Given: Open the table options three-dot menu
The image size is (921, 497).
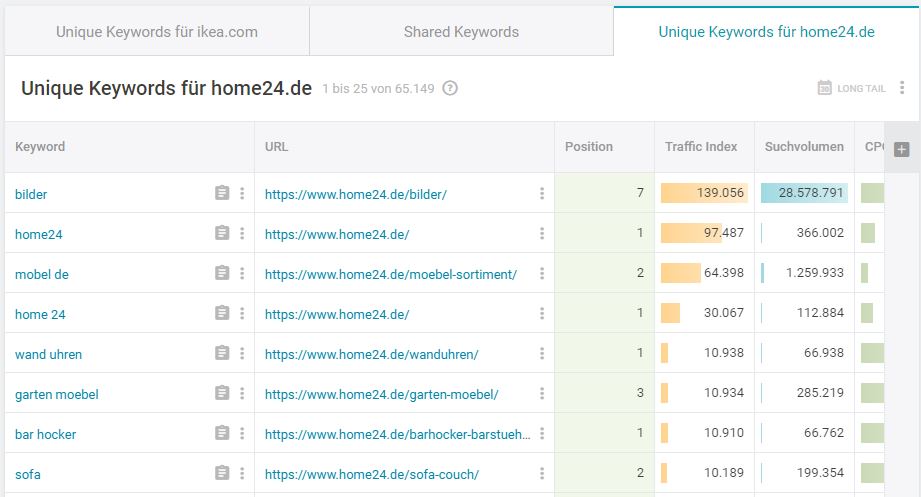Looking at the screenshot, I should point(902,88).
